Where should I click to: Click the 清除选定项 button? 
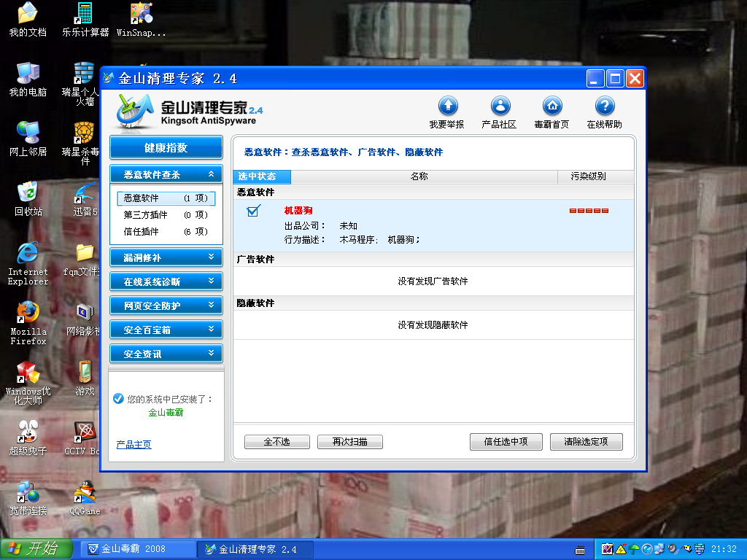click(586, 442)
